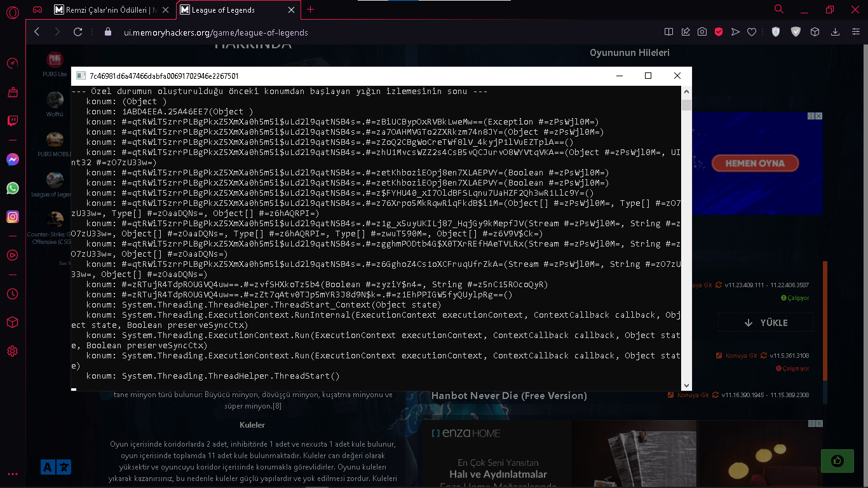Image resolution: width=868 pixels, height=488 pixels.
Task: Select PUBG MOBILE game in list
Action: pyautogui.click(x=55, y=144)
